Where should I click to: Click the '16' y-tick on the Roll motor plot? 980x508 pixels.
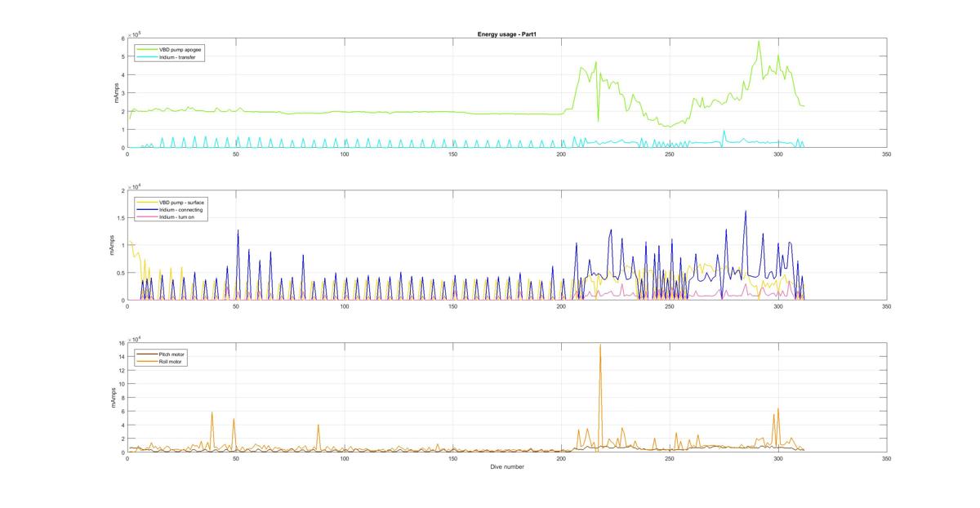coord(121,344)
